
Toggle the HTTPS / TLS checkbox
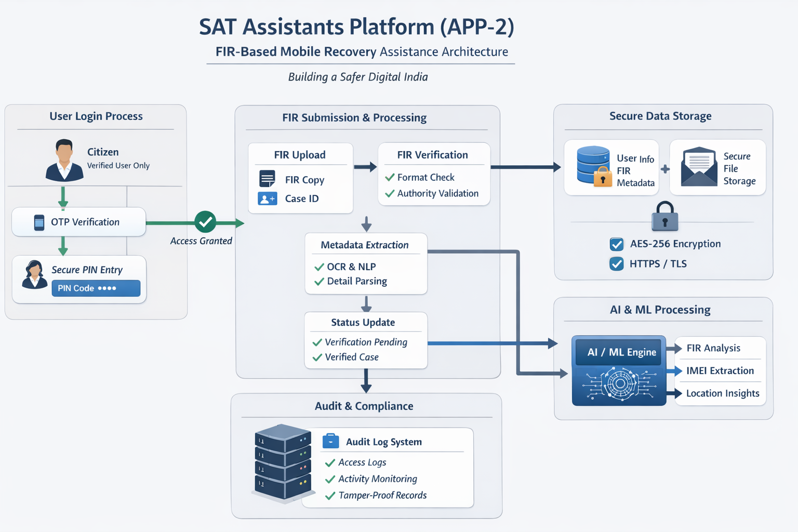click(x=616, y=264)
